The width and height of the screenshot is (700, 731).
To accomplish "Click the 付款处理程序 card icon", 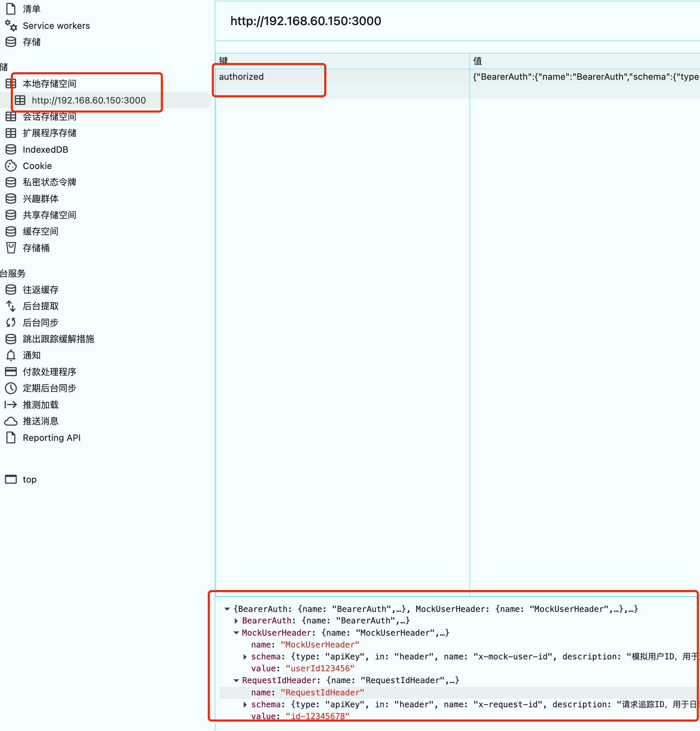I will [x=11, y=372].
